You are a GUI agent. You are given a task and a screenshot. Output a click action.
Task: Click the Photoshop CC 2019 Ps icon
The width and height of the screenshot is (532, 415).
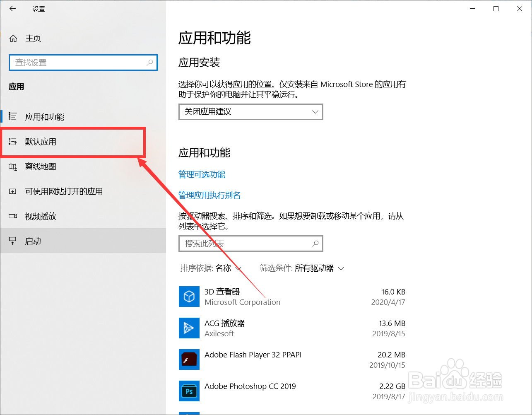coord(189,391)
